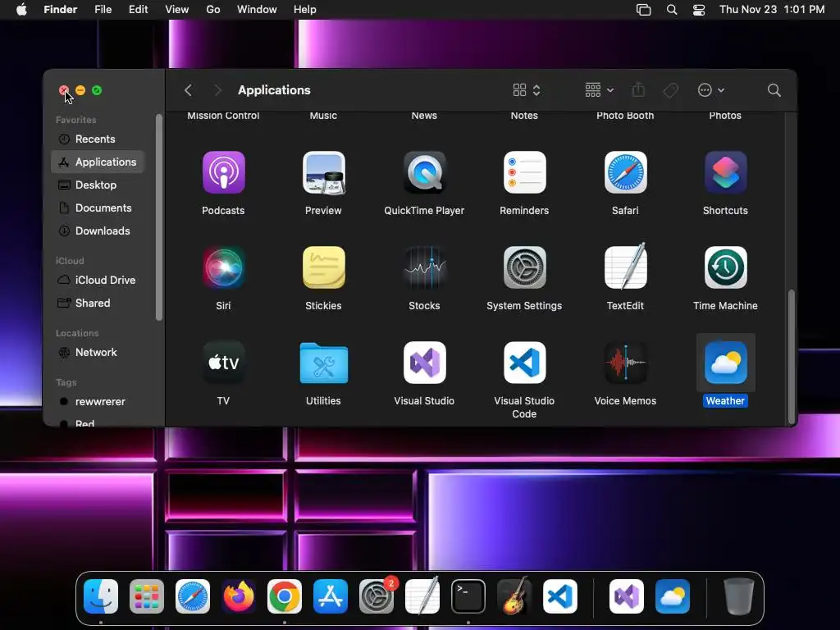
Task: Open GarageBand from the Dock
Action: 514,596
